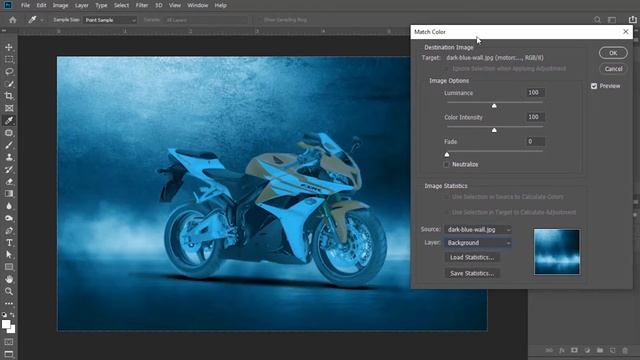640x360 pixels.
Task: Select the Hand tool
Action: pos(9,279)
